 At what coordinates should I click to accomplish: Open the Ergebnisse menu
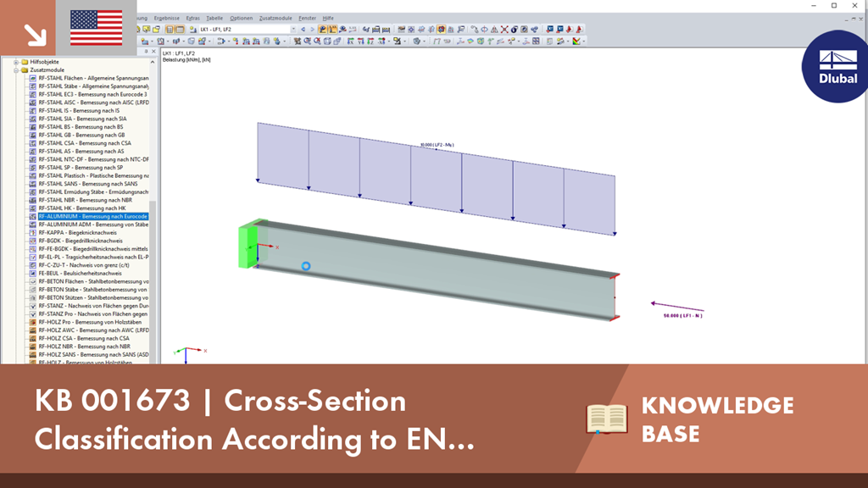pos(167,19)
